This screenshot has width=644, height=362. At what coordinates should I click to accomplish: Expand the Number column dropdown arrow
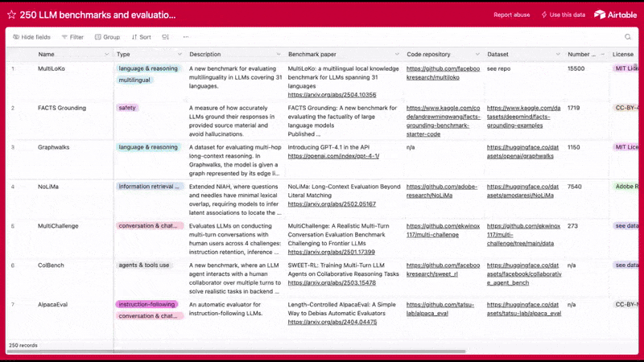pos(602,54)
